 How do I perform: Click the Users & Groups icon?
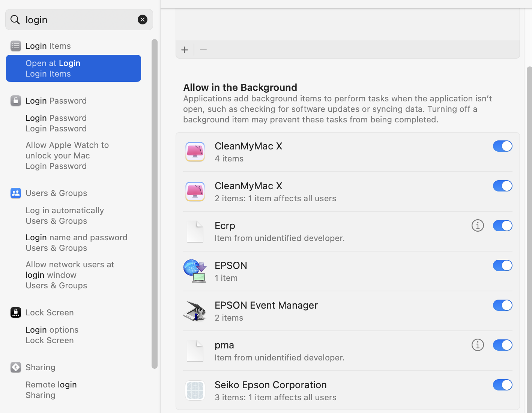point(16,193)
